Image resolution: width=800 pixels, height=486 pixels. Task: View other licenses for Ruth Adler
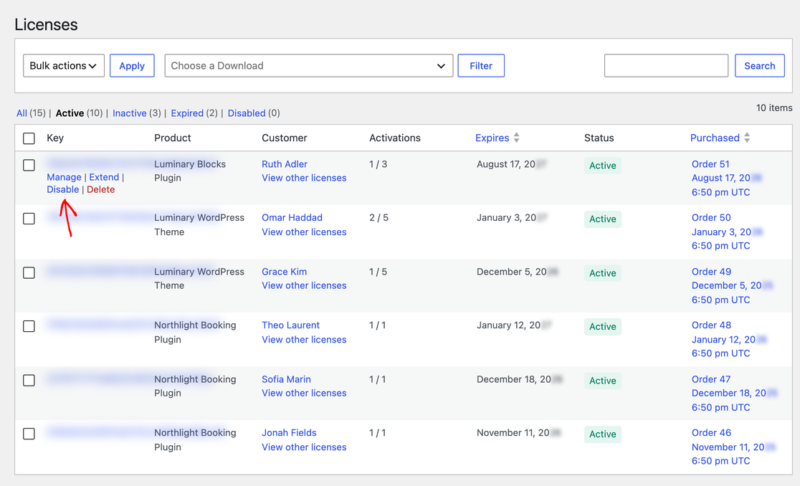click(x=304, y=178)
